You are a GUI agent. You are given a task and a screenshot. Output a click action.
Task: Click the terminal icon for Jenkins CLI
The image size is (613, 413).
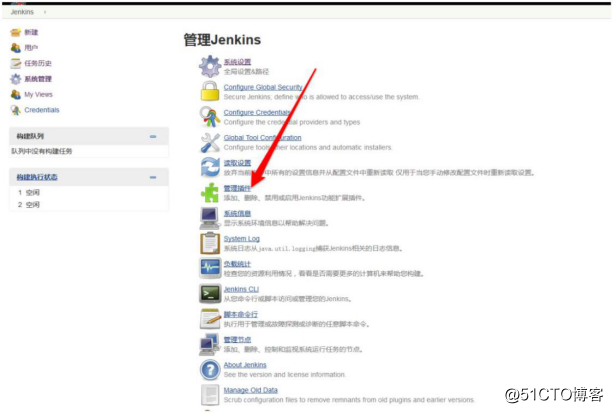pyautogui.click(x=210, y=293)
